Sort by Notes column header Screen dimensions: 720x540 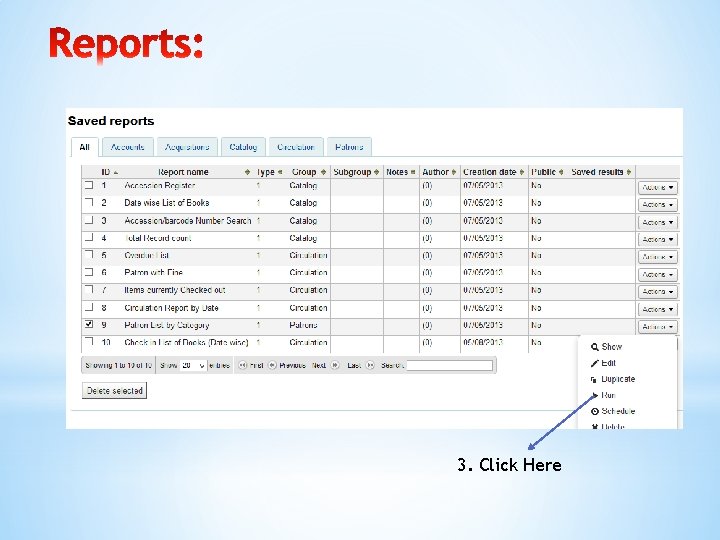[x=401, y=172]
